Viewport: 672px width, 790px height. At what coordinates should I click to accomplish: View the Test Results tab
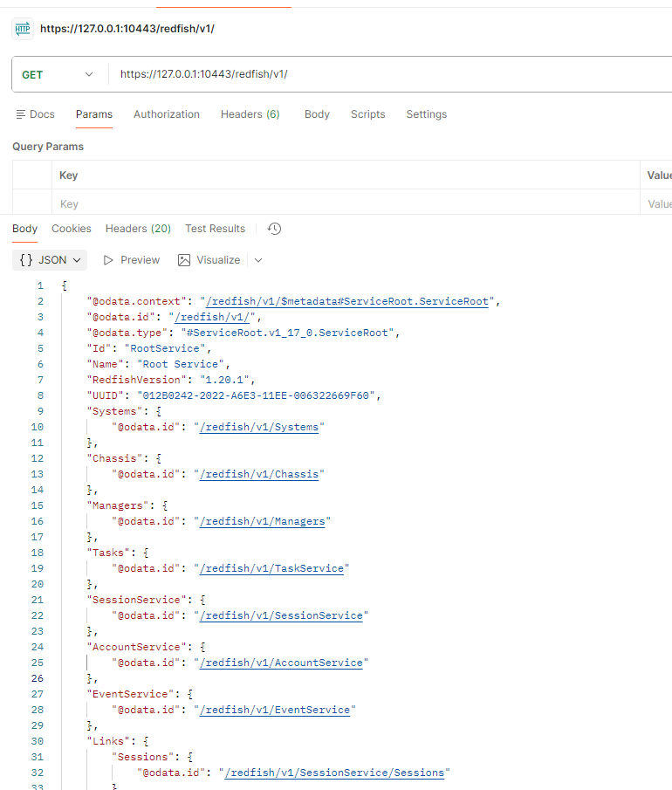click(x=215, y=229)
